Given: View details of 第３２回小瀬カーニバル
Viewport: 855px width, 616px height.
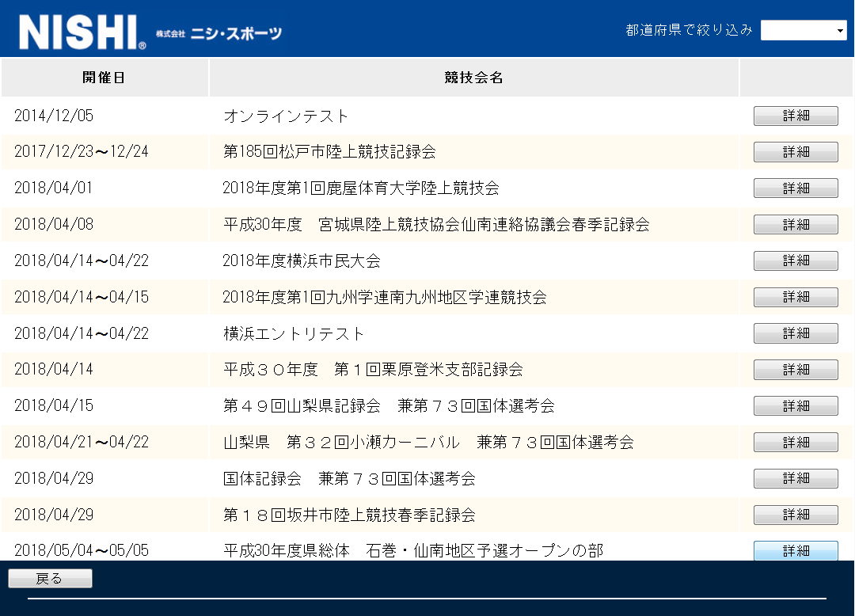Looking at the screenshot, I should point(795,442).
